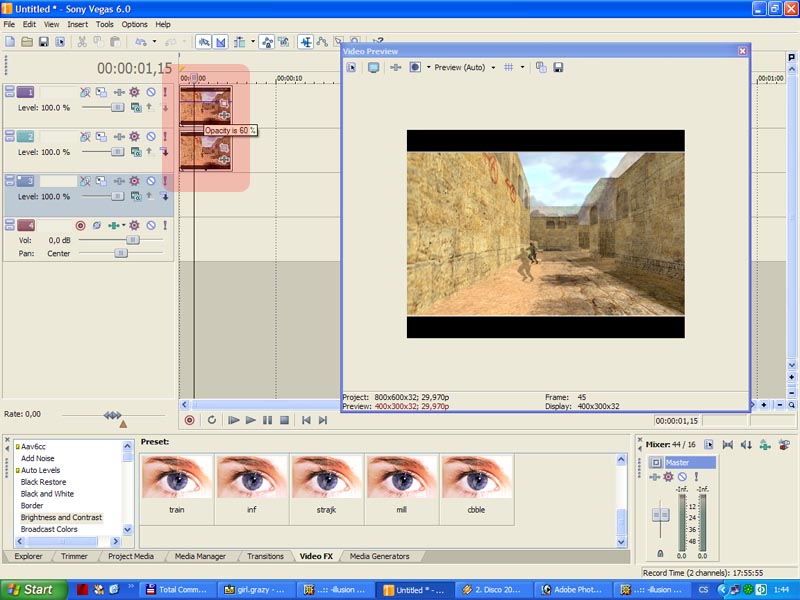Open Track FX for track 1
This screenshot has width=800, height=600.
pos(119,92)
